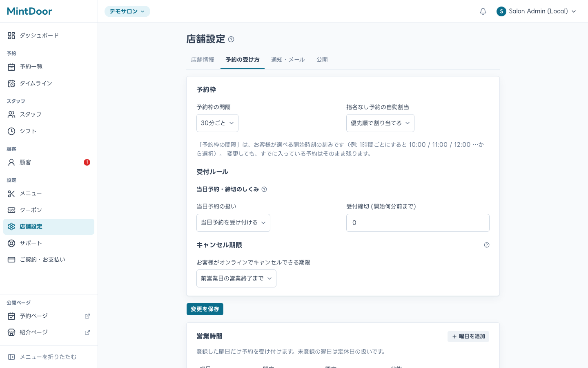Image resolution: width=588 pixels, height=368 pixels.
Task: Open シフト page from sidebar
Action: [49, 131]
